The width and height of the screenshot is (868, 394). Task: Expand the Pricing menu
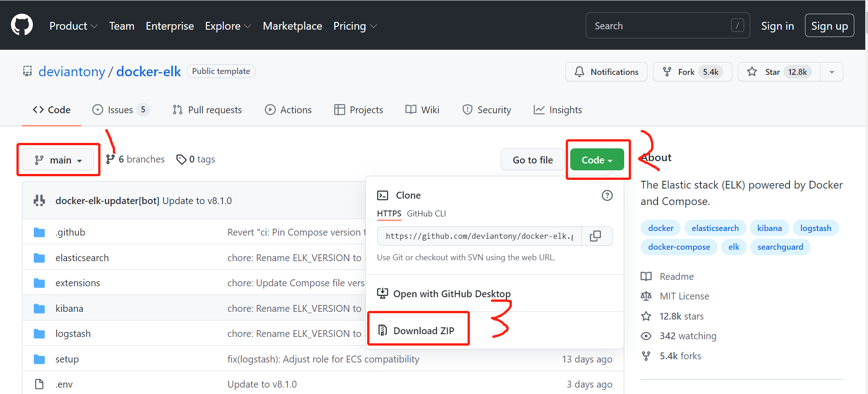tap(355, 26)
